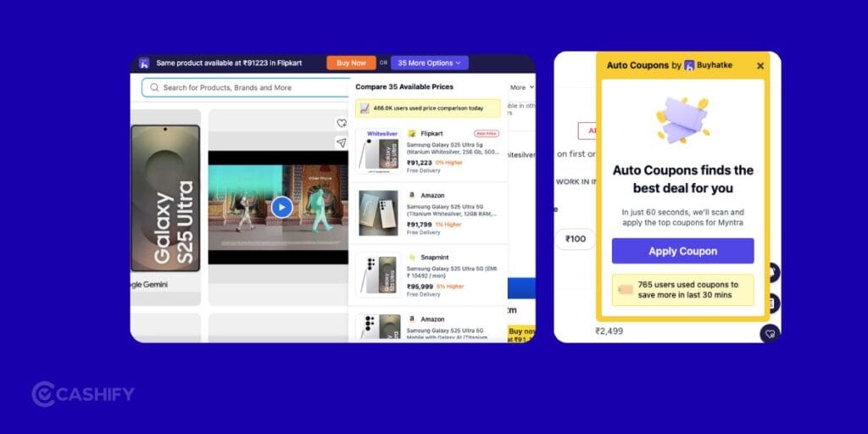The width and height of the screenshot is (868, 434).
Task: Close the Auto Coupons popup
Action: 760,66
